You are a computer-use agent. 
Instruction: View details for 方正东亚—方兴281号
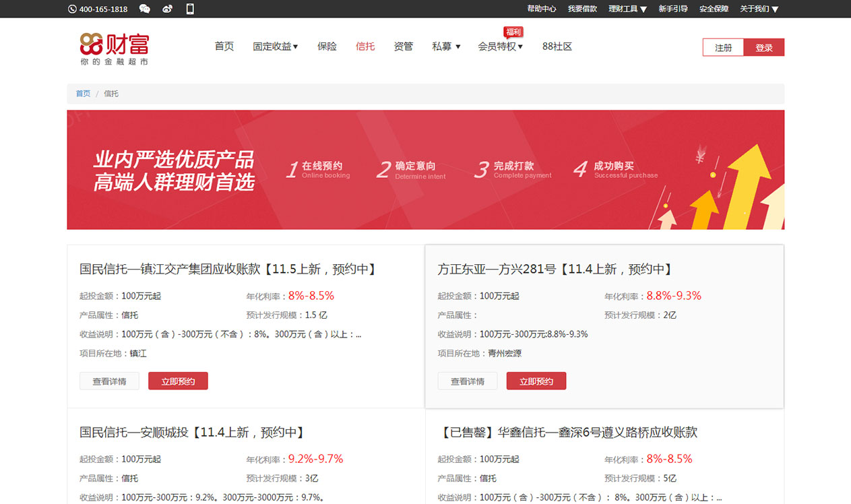468,381
